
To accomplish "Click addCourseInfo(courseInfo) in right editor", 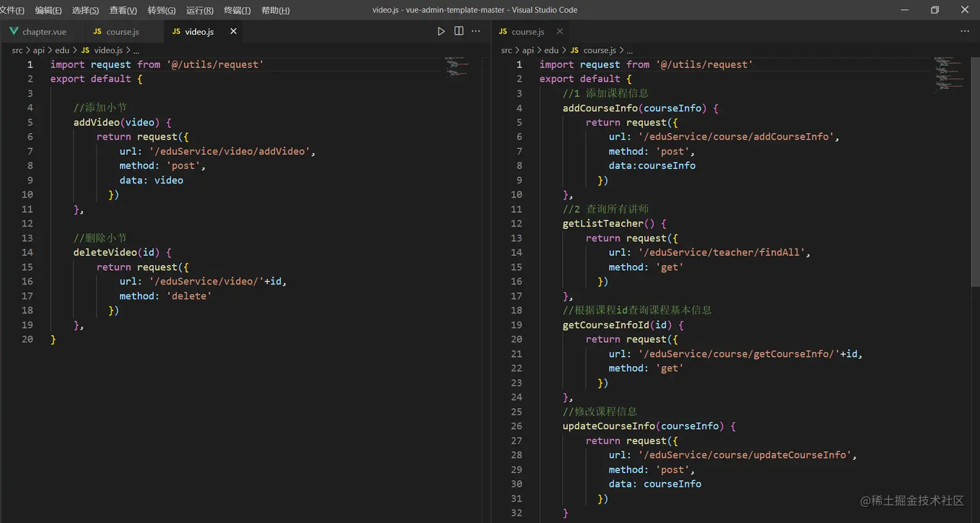I will 635,108.
